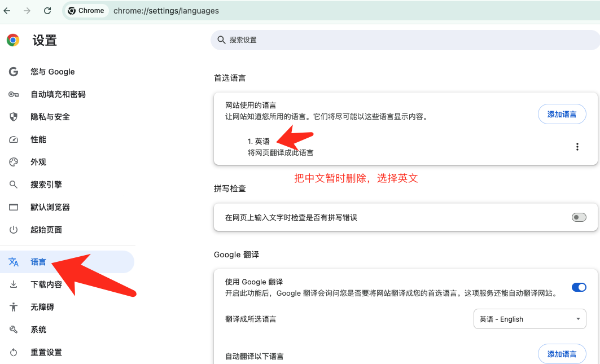
Task: Reload the page with the refresh icon
Action: [47, 11]
